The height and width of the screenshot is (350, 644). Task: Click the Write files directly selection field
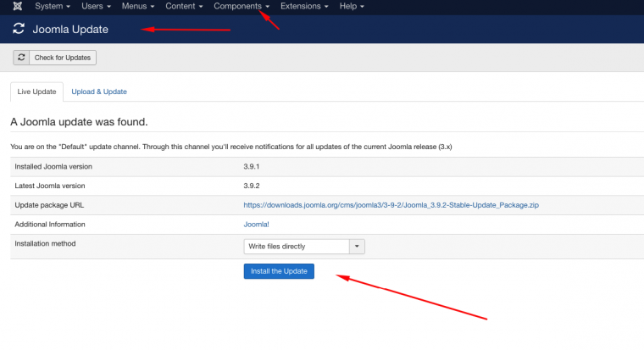[x=296, y=247]
